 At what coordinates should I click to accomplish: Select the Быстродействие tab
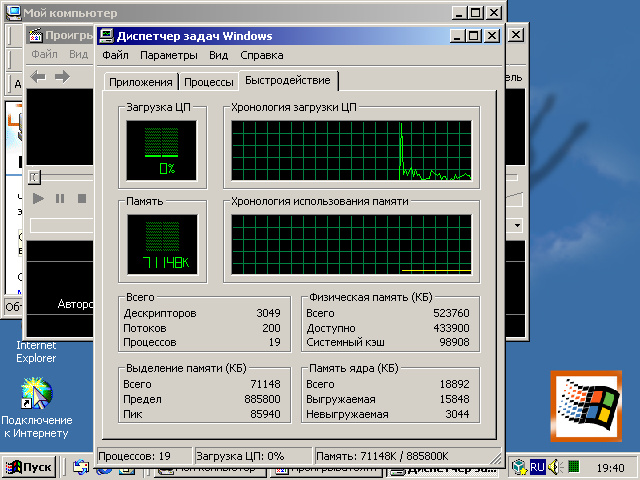point(289,81)
